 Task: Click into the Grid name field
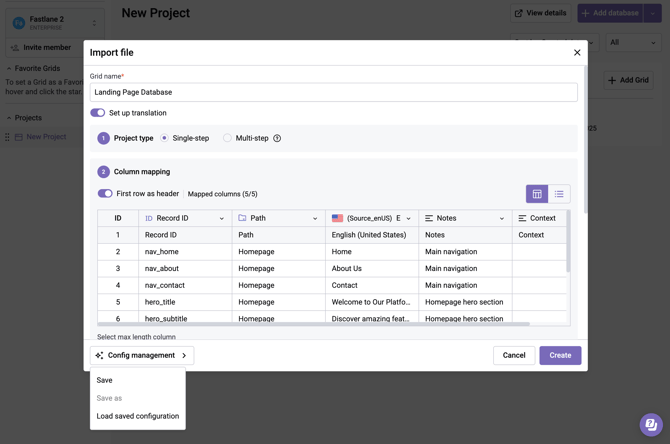[x=333, y=92]
